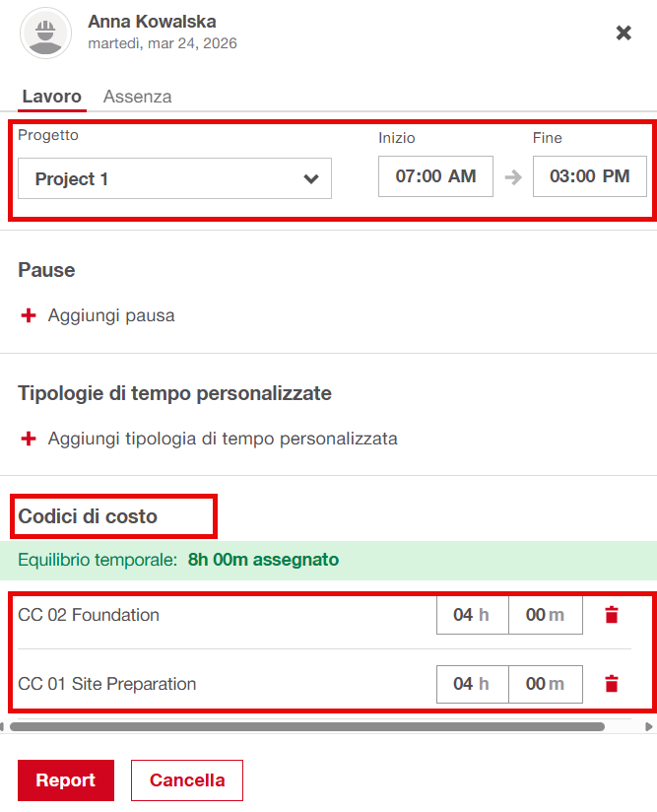Viewport: 657px width, 812px height.
Task: Click the chevron in the Project 1 selector
Action: [311, 178]
